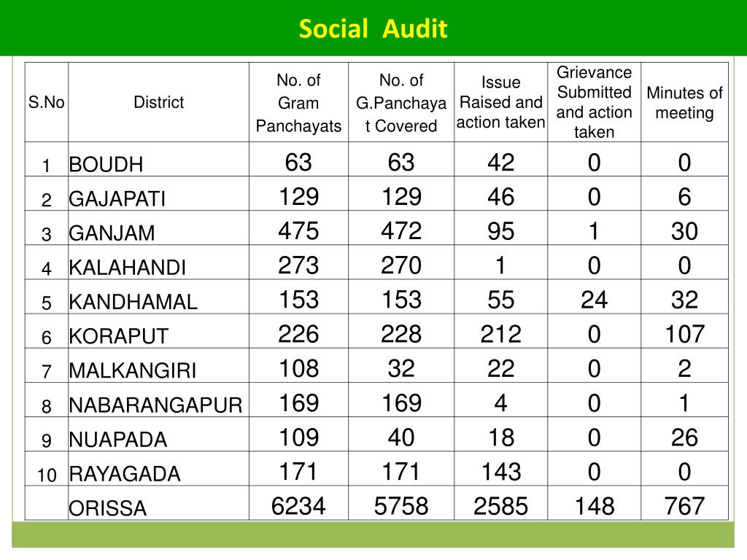Click ORISSA total issues raised 2585

pos(500,506)
